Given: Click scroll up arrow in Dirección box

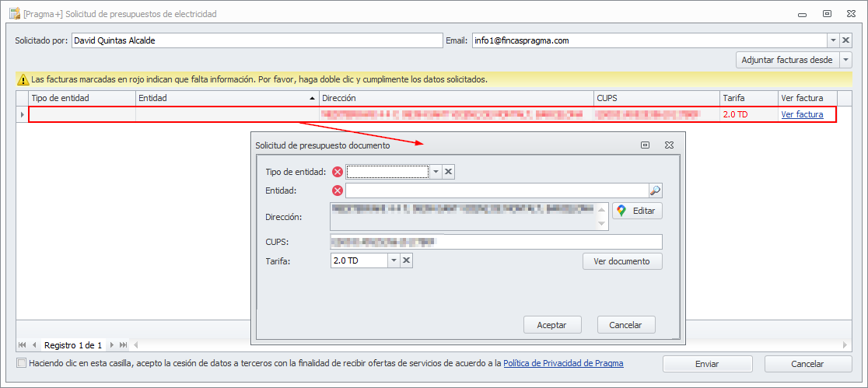Looking at the screenshot, I should click(x=602, y=210).
